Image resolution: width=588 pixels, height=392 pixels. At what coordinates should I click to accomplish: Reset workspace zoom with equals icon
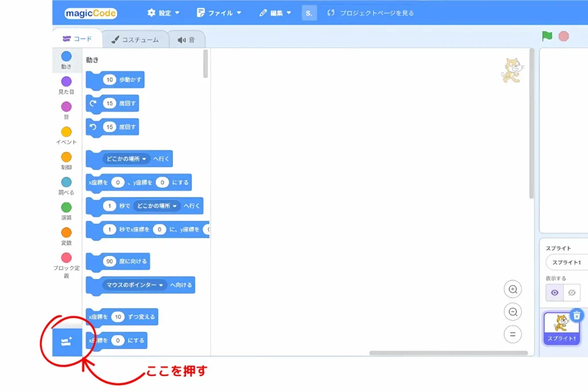tap(513, 334)
